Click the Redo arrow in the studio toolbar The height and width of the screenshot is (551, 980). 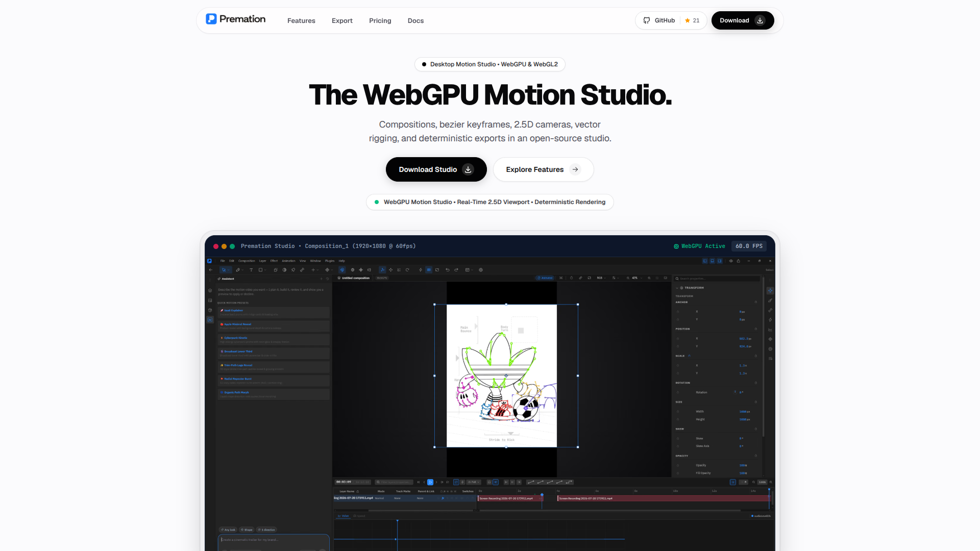(456, 270)
